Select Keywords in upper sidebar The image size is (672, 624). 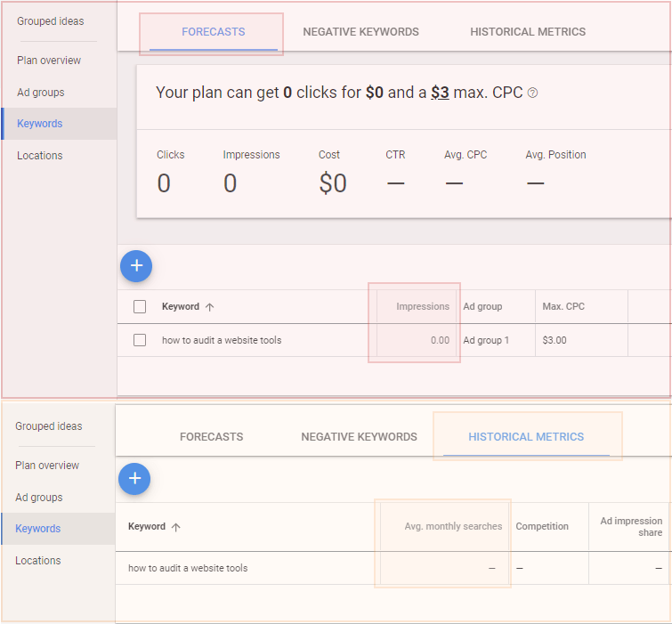pos(59,124)
